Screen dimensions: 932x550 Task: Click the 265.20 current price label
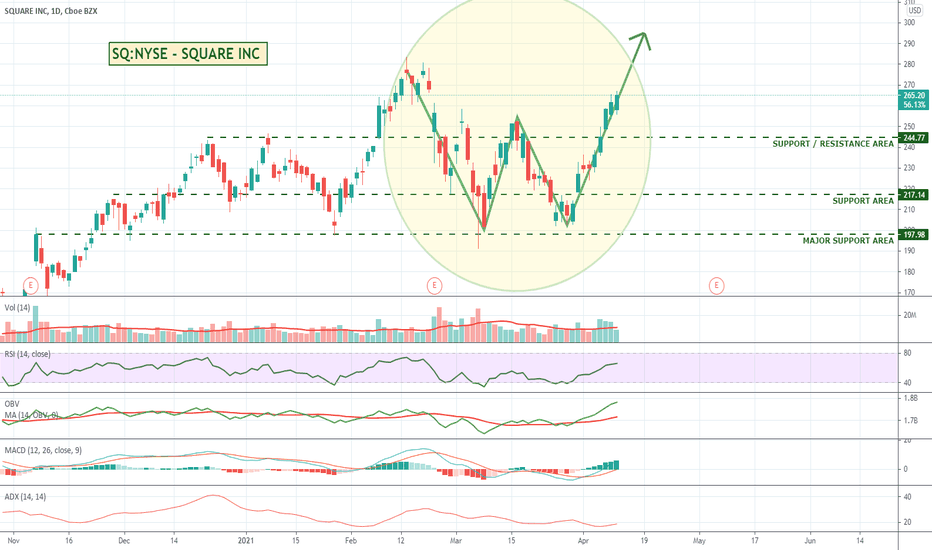(914, 95)
